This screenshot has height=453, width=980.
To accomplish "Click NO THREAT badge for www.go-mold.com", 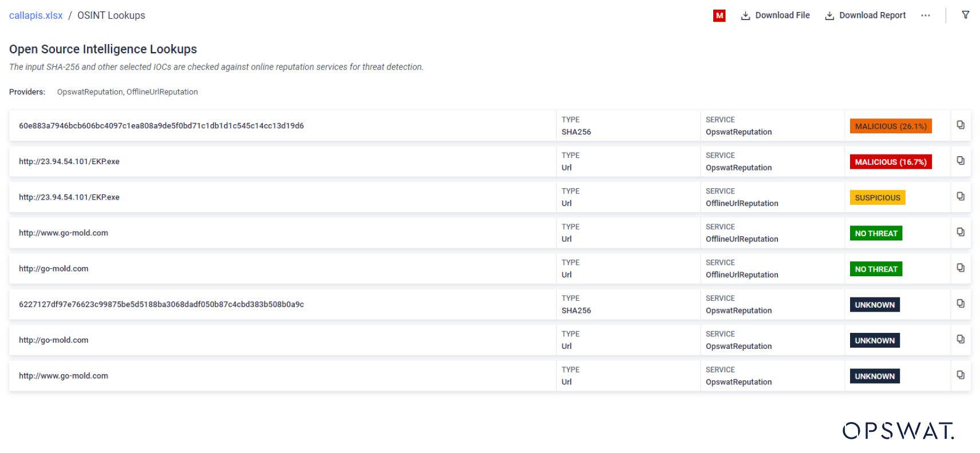I will [x=876, y=233].
